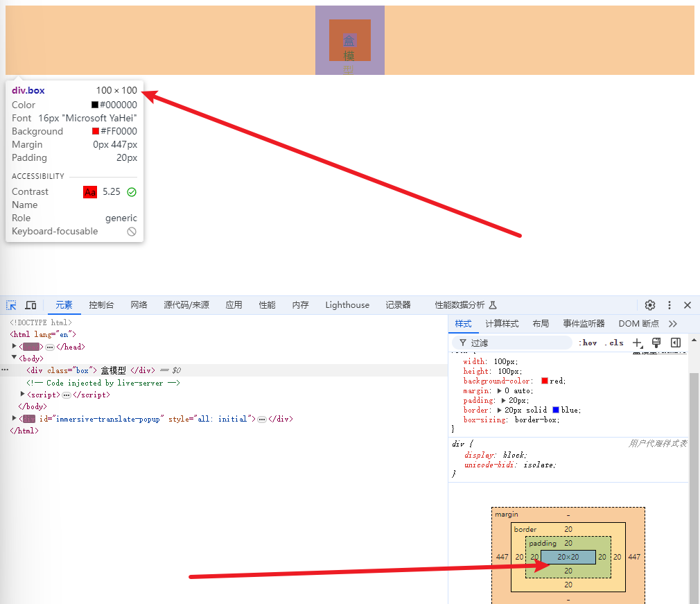
Task: Click the head ellipsis expand button
Action: [50, 347]
